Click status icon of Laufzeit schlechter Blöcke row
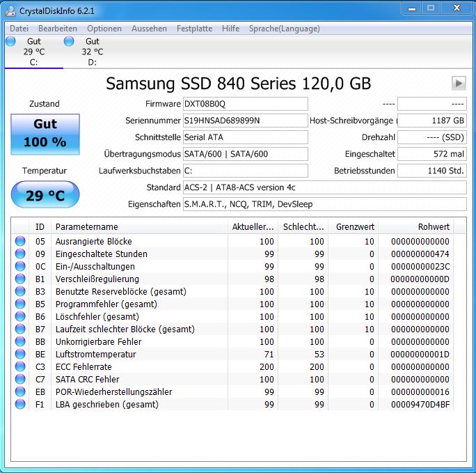The width and height of the screenshot is (476, 473). click(x=20, y=329)
